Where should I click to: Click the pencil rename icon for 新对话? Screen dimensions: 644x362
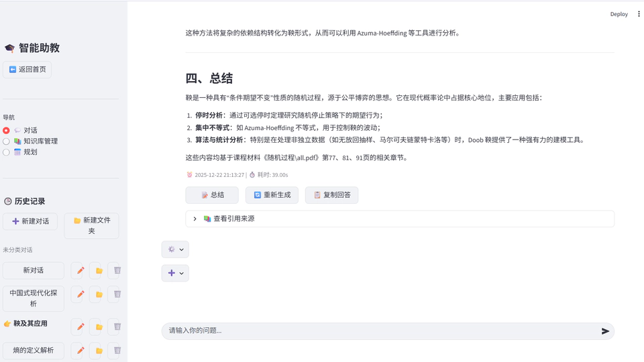80,271
